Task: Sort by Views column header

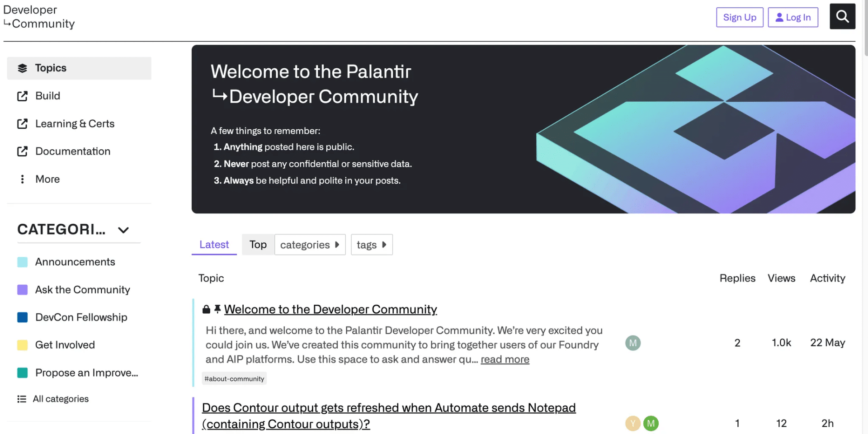Action: tap(781, 278)
